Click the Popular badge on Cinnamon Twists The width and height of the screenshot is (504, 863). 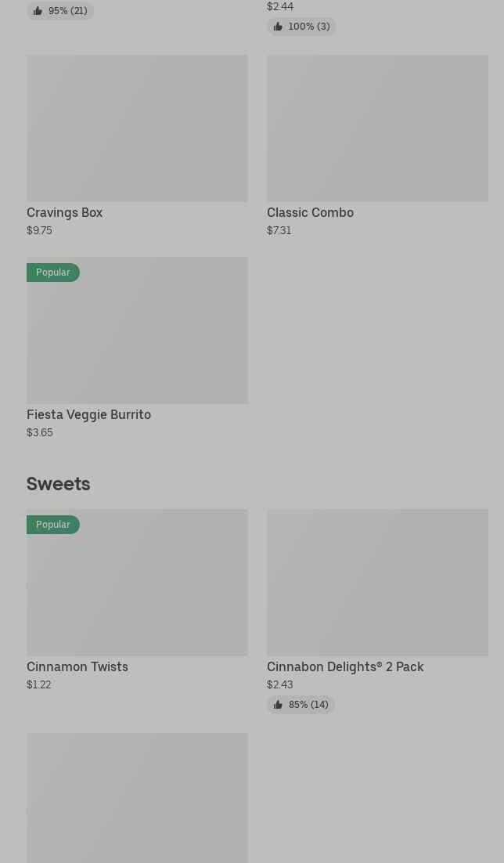pyautogui.click(x=53, y=525)
